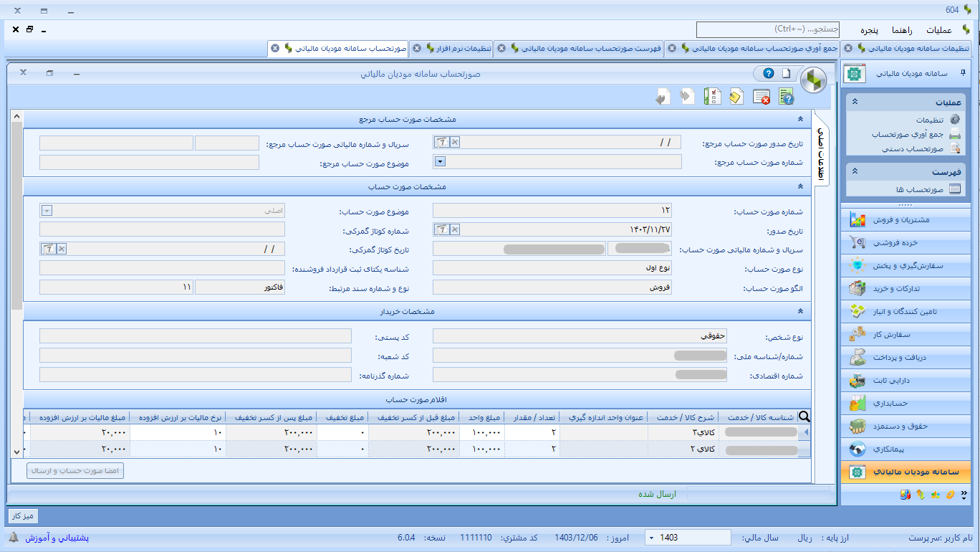The width and height of the screenshot is (980, 552).
Task: Click the orange gear icon in sidebar footer
Action: pyautogui.click(x=950, y=494)
